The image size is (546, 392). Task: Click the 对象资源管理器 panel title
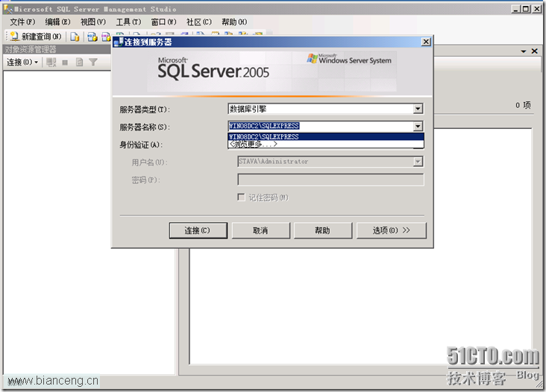(x=31, y=49)
